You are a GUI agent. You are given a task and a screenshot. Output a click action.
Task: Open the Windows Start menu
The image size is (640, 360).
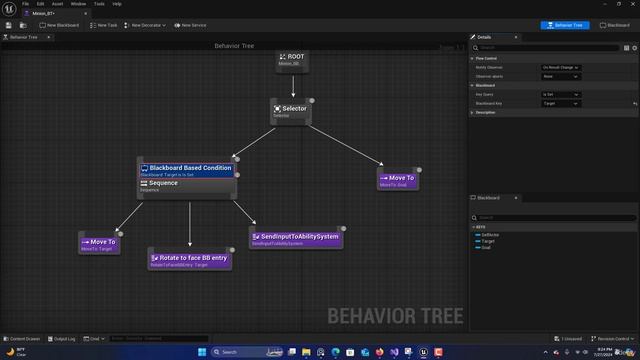click(202, 352)
